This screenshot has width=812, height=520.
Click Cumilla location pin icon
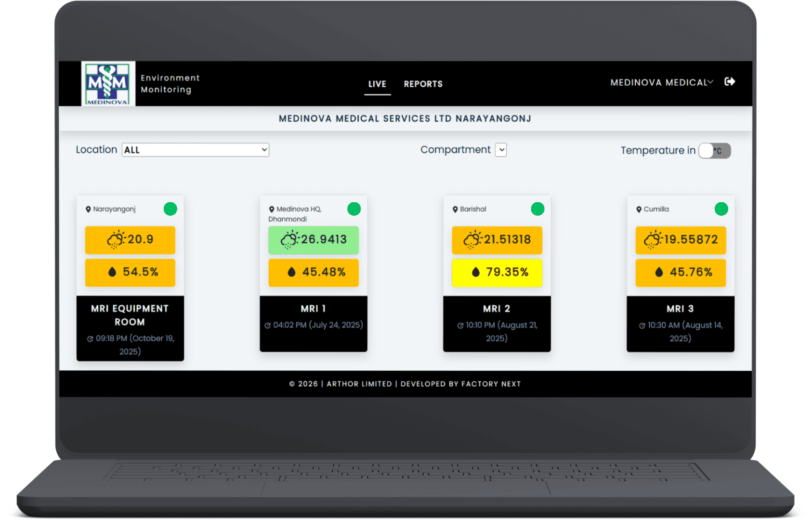tap(639, 209)
